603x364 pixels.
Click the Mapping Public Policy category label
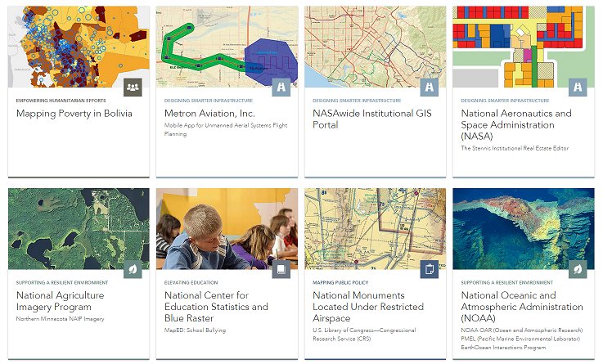pos(340,282)
